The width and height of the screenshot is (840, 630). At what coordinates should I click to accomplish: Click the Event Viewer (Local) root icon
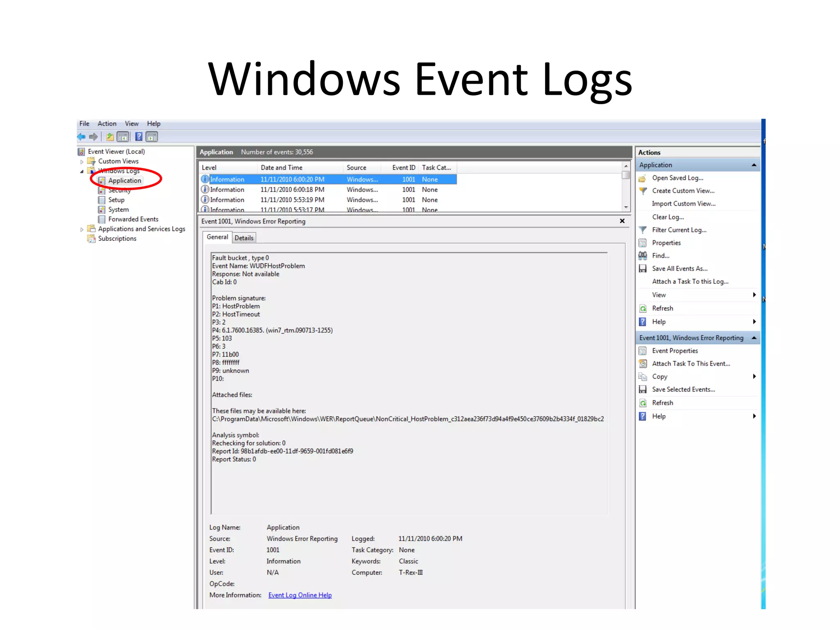[x=81, y=152]
